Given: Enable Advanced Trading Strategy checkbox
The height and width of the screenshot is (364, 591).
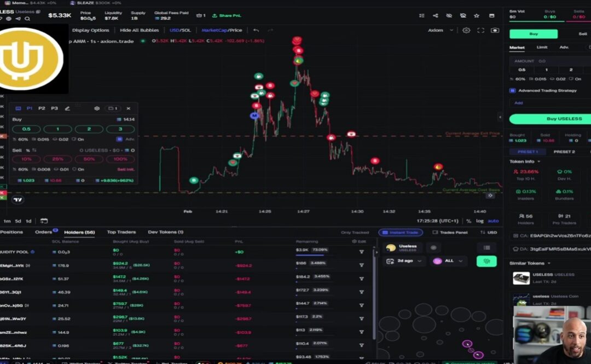Looking at the screenshot, I should [x=512, y=90].
